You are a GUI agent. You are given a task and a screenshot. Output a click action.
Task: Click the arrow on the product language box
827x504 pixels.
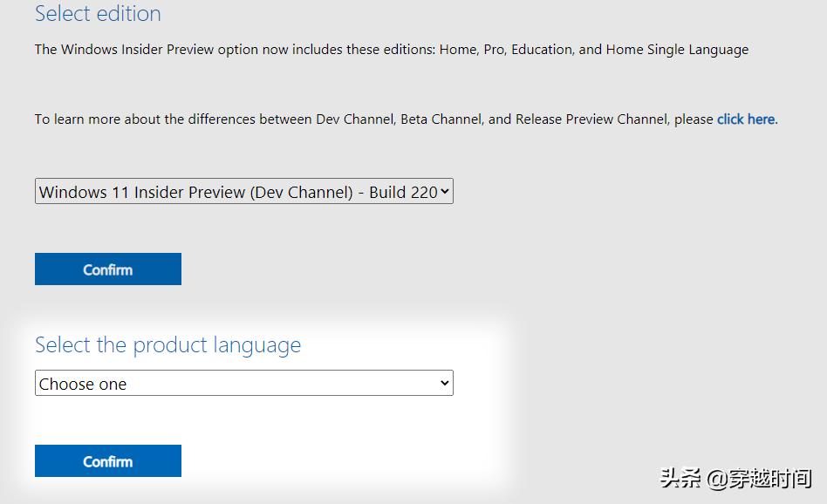(x=445, y=383)
